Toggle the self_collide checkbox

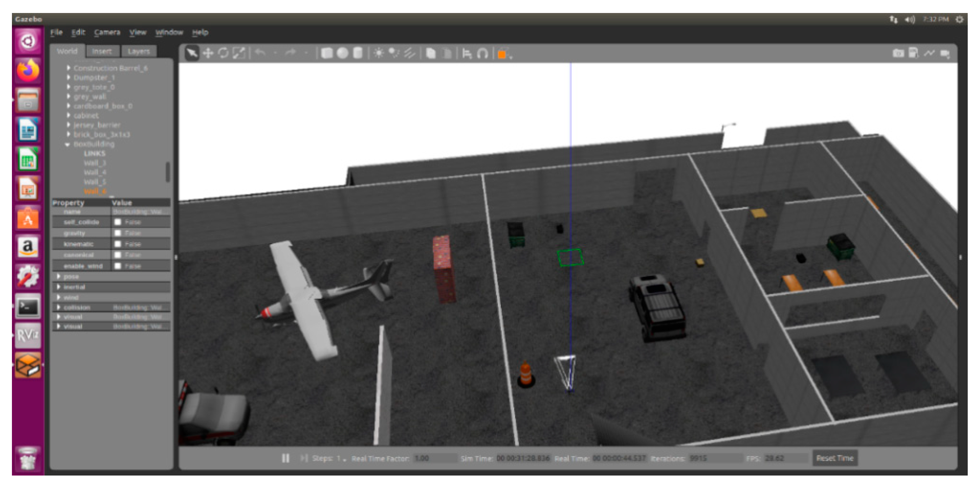point(118,222)
